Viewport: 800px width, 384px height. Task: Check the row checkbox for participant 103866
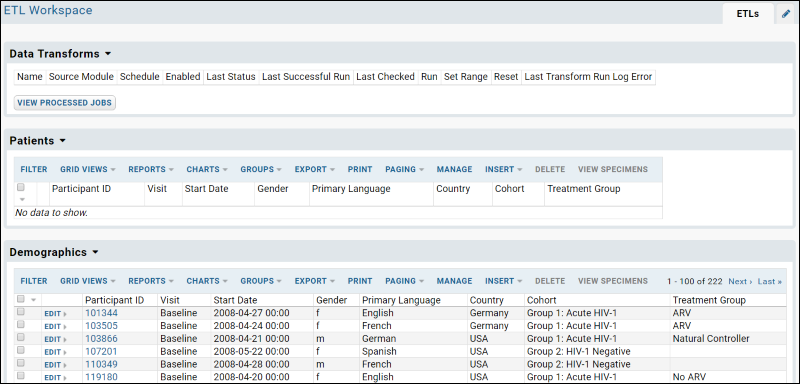click(21, 337)
